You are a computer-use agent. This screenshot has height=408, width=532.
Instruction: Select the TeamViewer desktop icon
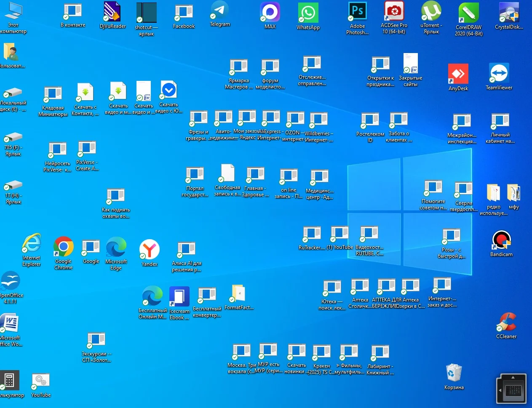pyautogui.click(x=499, y=74)
